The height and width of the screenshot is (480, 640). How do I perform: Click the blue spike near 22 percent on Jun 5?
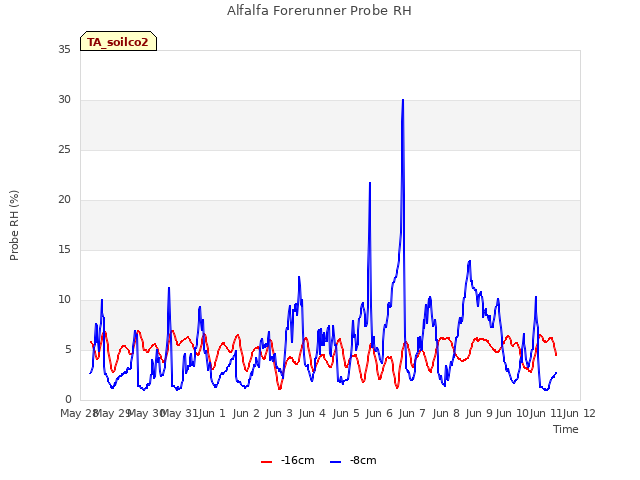coord(370,183)
